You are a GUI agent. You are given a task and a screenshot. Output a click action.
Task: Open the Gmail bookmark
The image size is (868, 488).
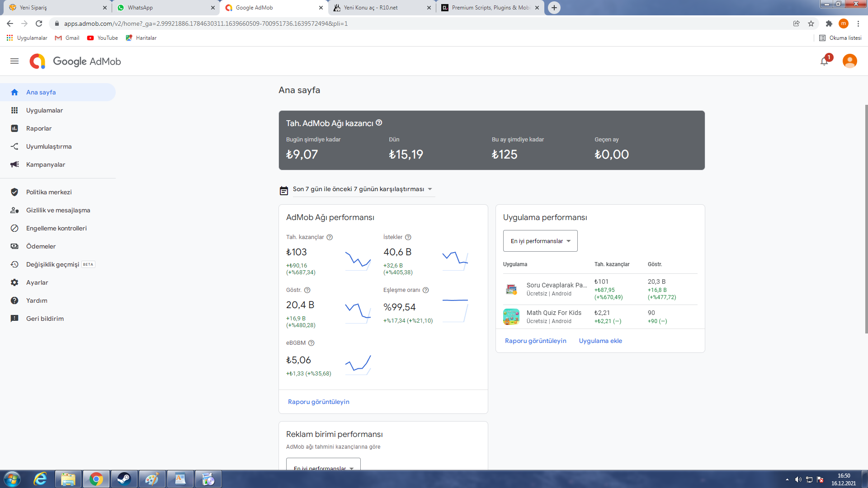click(67, 38)
